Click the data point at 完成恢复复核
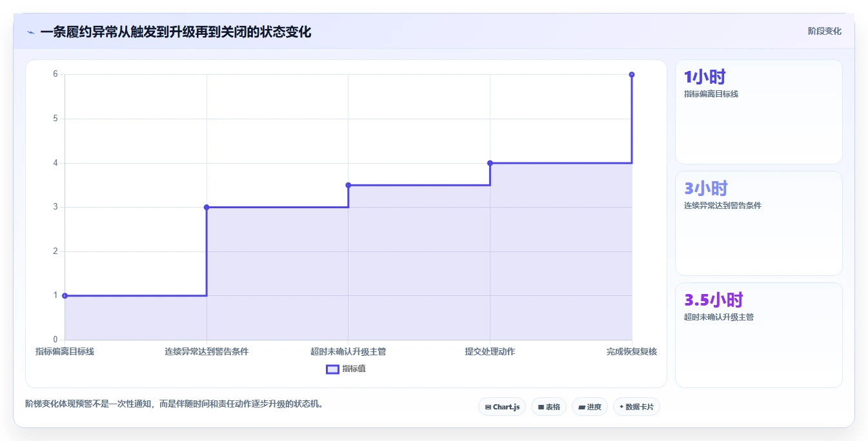 pos(632,75)
